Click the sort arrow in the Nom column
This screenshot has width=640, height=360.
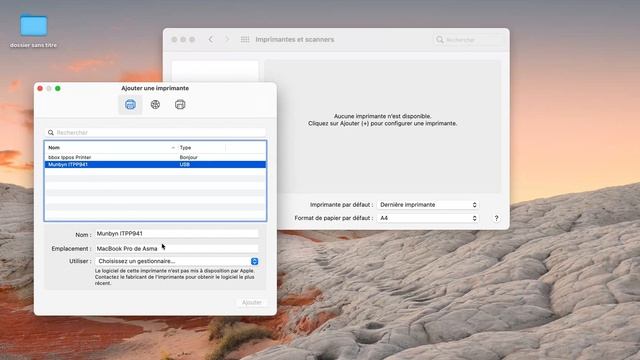[173, 147]
